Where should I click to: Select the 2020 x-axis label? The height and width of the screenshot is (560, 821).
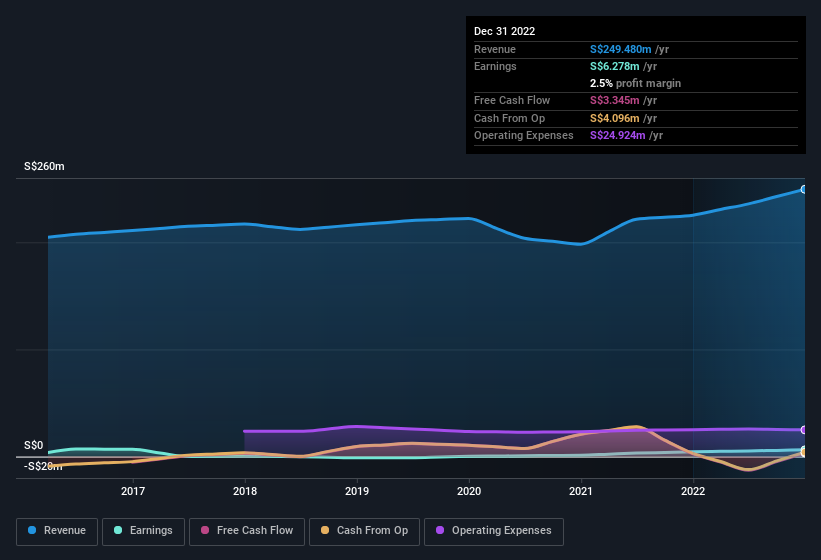pyautogui.click(x=469, y=491)
